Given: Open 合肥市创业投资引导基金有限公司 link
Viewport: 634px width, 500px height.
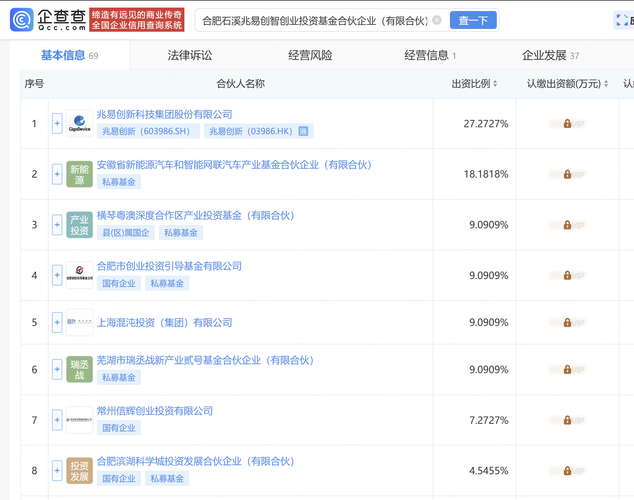Looking at the screenshot, I should pos(169,266).
